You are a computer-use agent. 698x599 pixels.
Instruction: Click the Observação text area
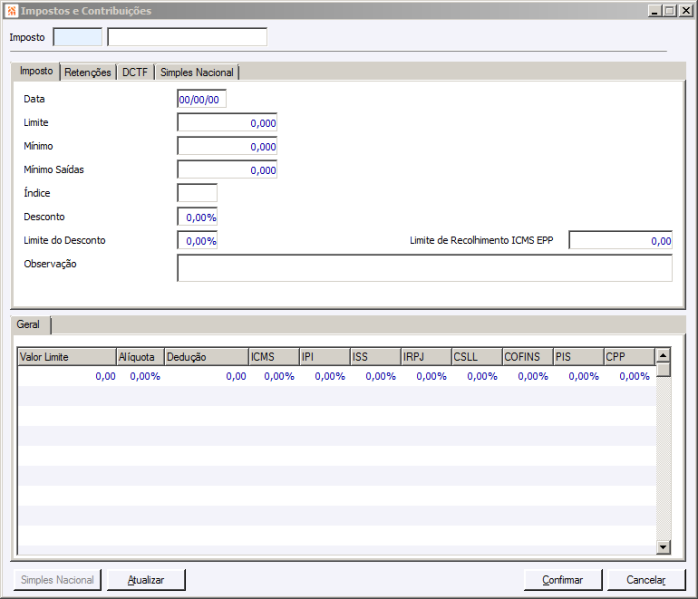[425, 268]
